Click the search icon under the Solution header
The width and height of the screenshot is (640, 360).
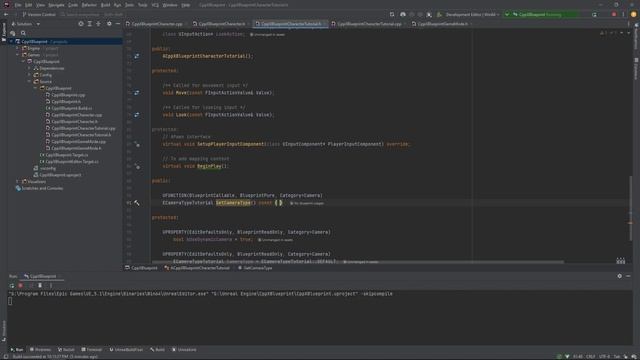(23, 33)
